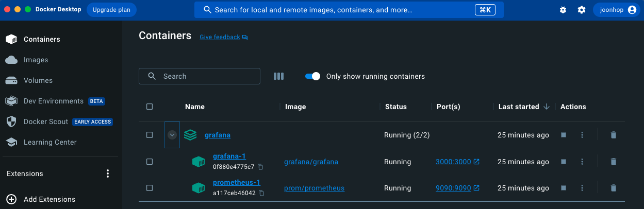The height and width of the screenshot is (209, 644).
Task: Sort the table by Name column
Action: point(195,107)
